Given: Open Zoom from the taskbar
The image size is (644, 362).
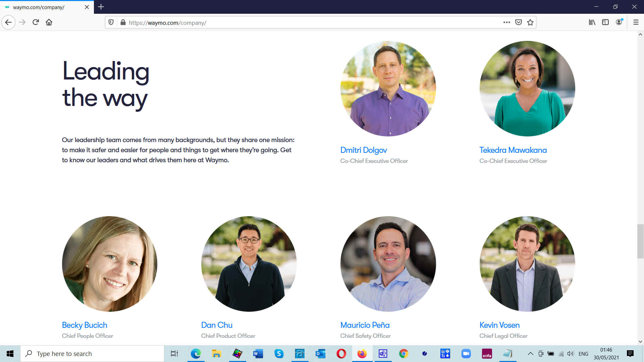Looking at the screenshot, I should tap(466, 354).
